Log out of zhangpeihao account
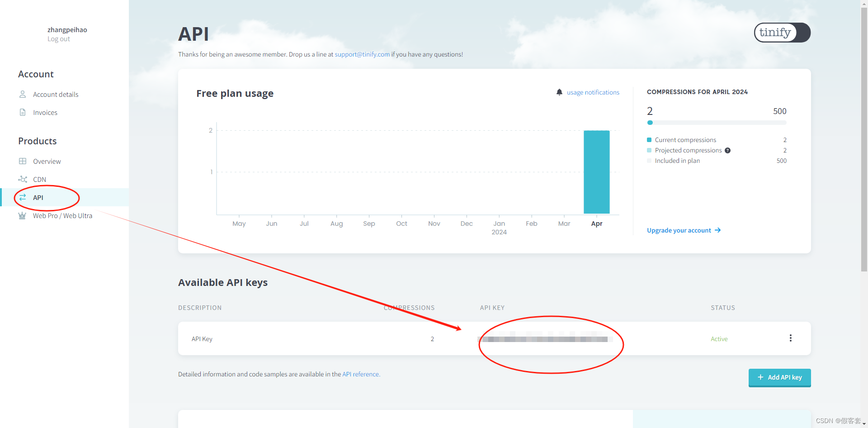 tap(59, 39)
